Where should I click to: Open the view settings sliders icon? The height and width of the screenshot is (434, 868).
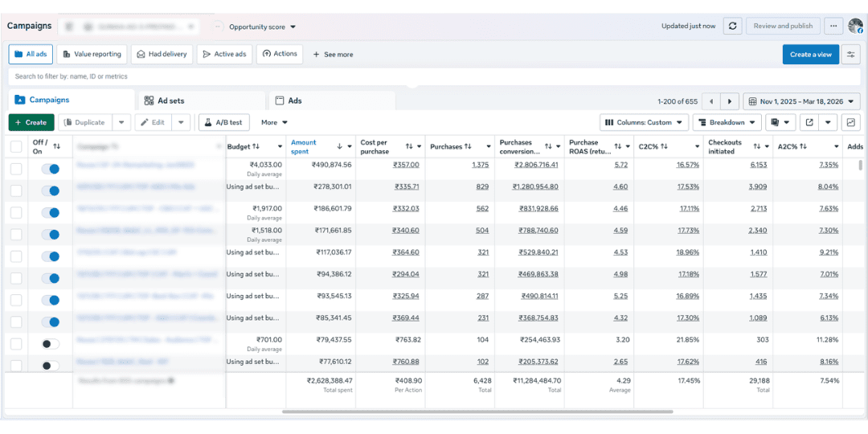point(850,55)
